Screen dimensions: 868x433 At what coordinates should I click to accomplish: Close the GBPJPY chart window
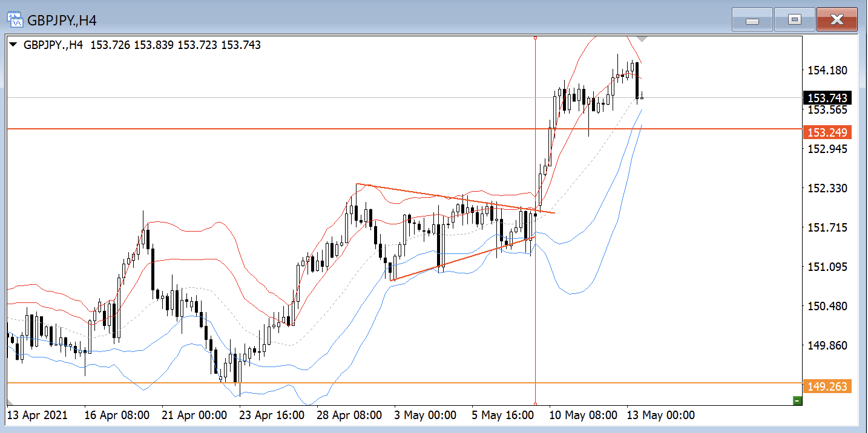[x=837, y=20]
